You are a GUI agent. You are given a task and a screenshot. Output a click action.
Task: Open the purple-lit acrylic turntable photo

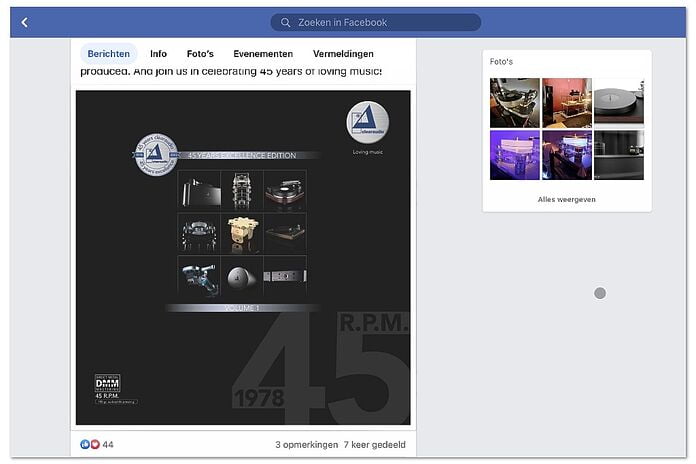(x=515, y=155)
